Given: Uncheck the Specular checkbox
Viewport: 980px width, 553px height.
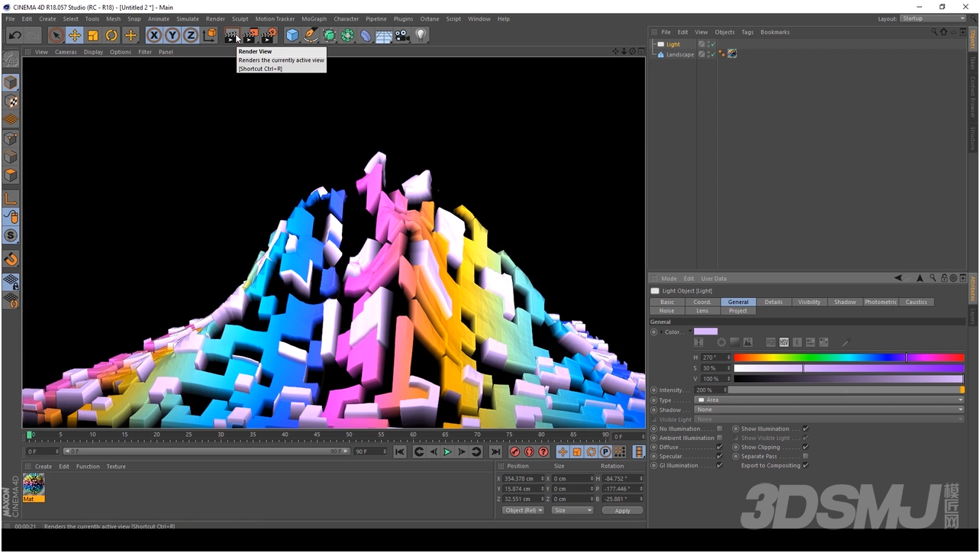Looking at the screenshot, I should [720, 456].
